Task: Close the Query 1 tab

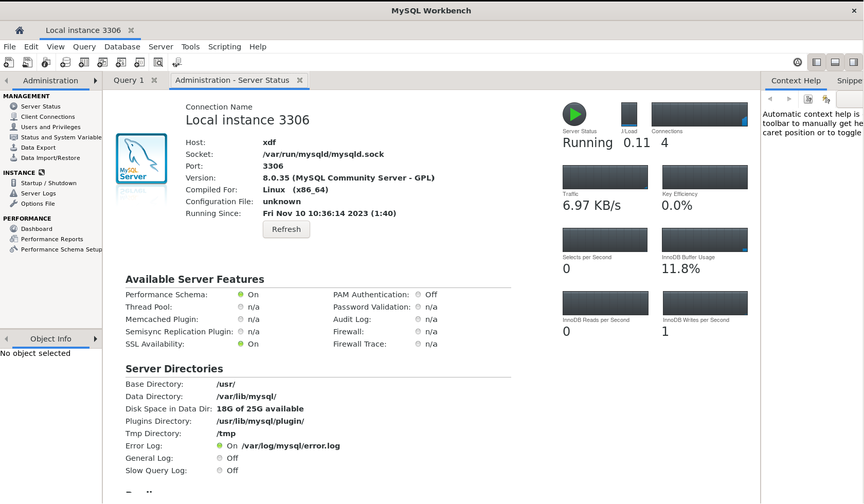Action: pos(154,80)
